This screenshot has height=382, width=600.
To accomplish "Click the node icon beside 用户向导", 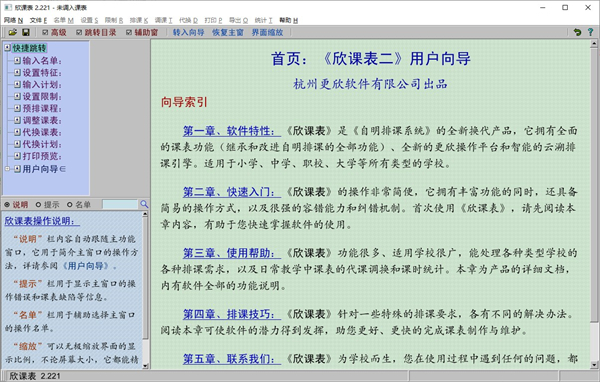I will coord(17,168).
